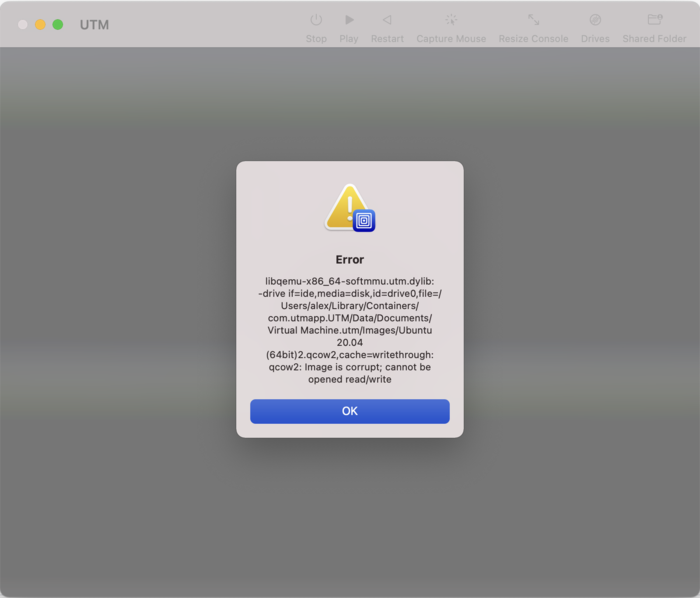Click the Resize Console arrows icon
The height and width of the screenshot is (598, 700).
point(533,20)
